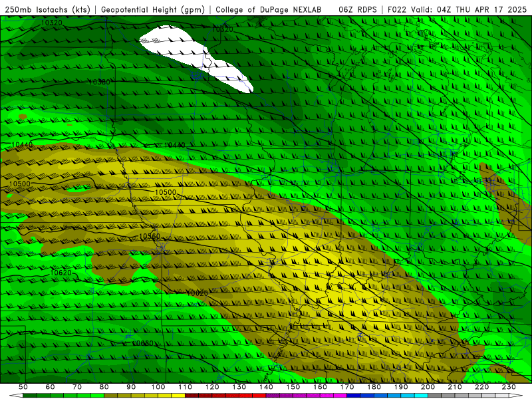The image size is (532, 399).
Task: Click the brightest yellow swatch before 110
Action: click(178, 396)
